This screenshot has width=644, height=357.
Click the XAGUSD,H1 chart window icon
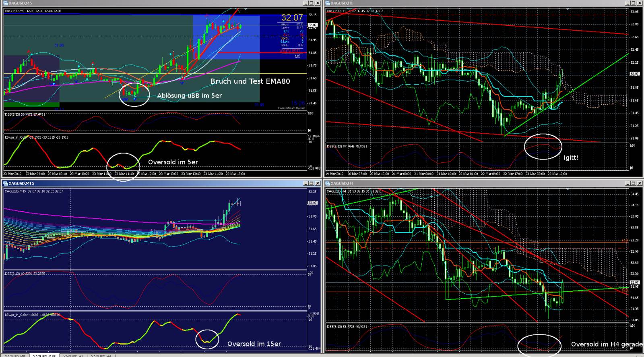click(327, 3)
